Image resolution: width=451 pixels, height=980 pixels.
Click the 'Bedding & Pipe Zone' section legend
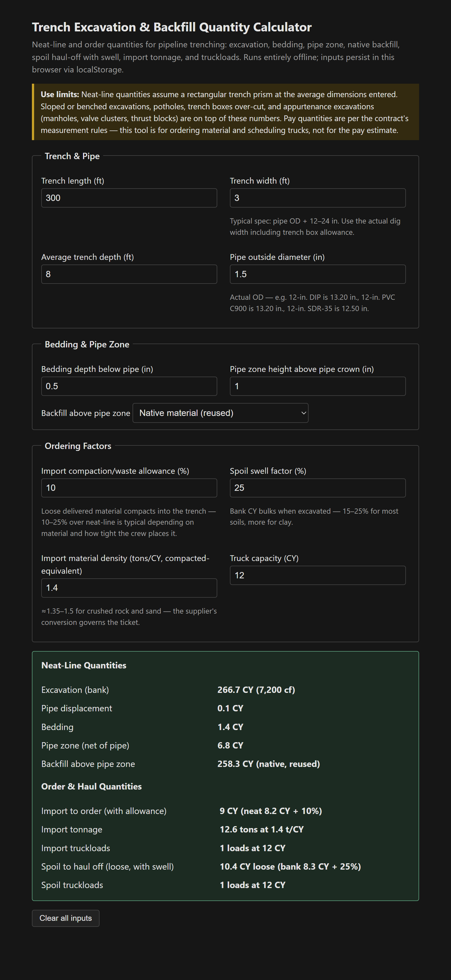click(x=87, y=344)
